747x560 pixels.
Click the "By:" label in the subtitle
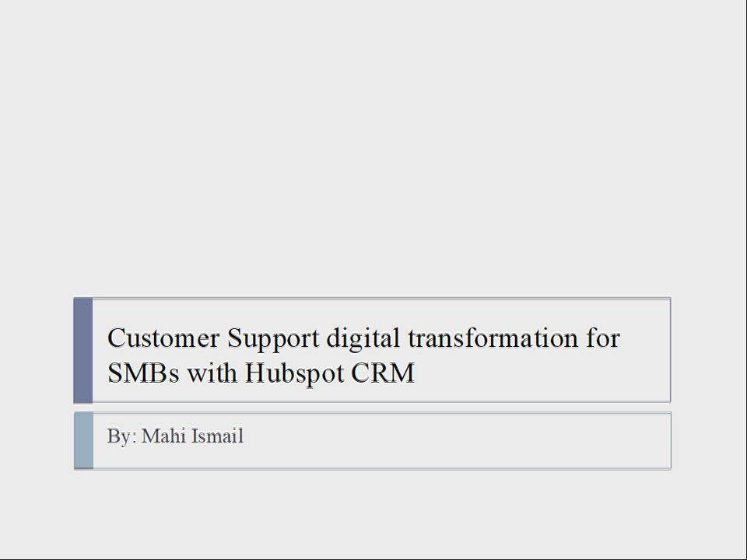pyautogui.click(x=122, y=436)
